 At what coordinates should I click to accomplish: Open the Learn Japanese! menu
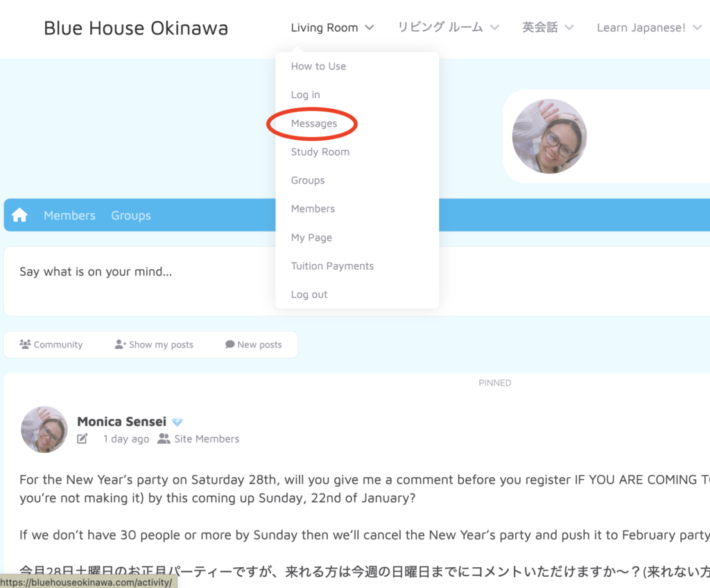pos(648,28)
